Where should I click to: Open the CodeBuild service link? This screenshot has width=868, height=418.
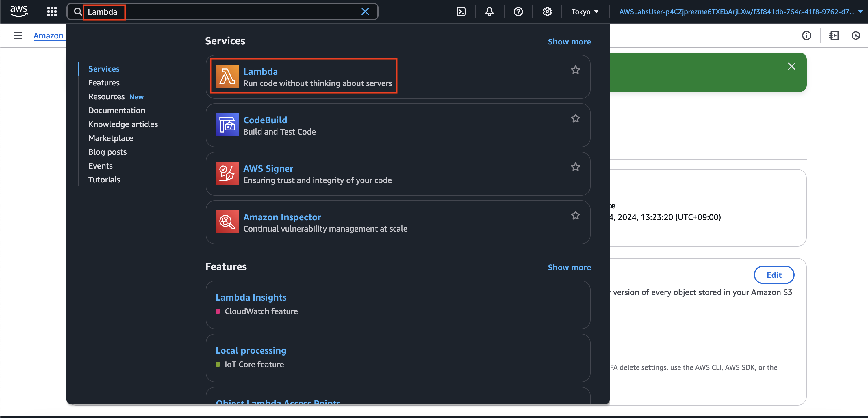[x=265, y=120]
